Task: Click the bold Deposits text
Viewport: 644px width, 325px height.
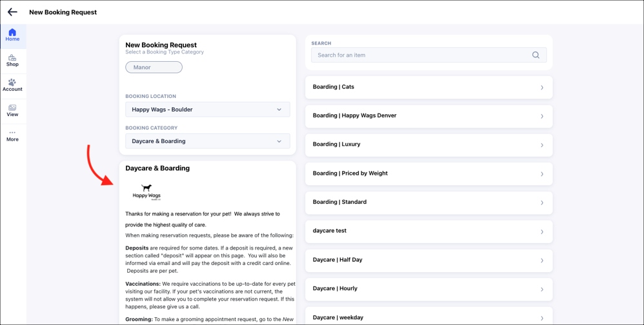Action: tap(137, 248)
